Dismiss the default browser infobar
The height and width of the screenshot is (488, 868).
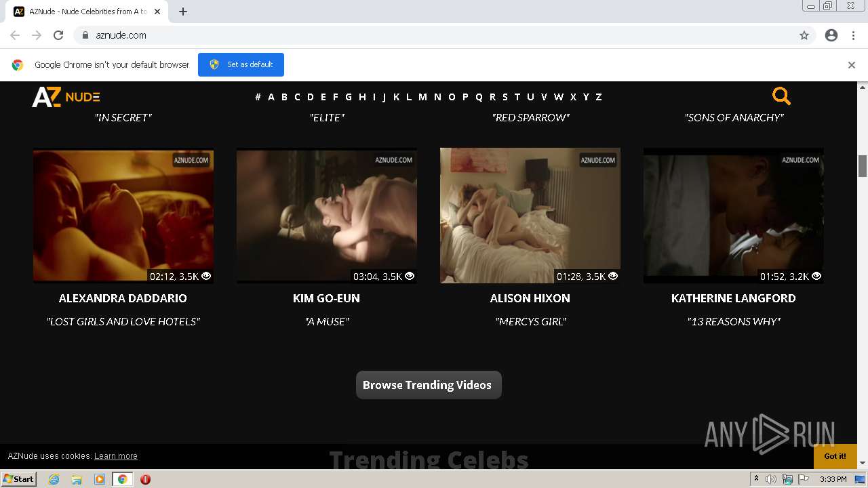point(852,65)
